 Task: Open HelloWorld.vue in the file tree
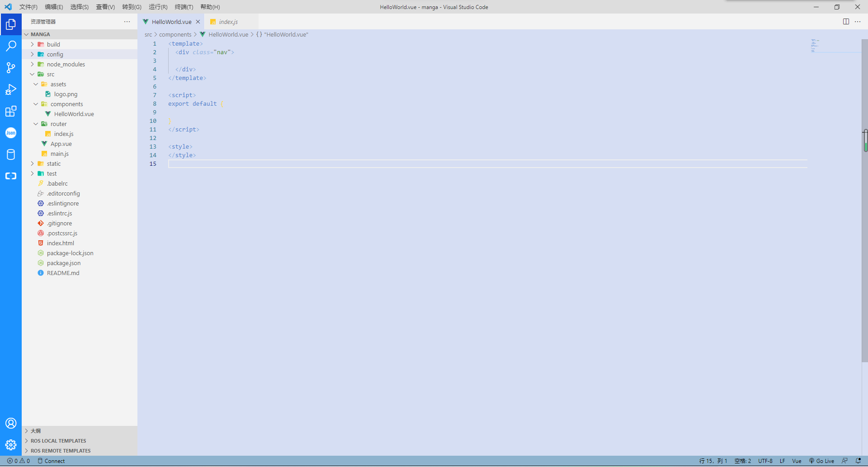tap(80, 114)
